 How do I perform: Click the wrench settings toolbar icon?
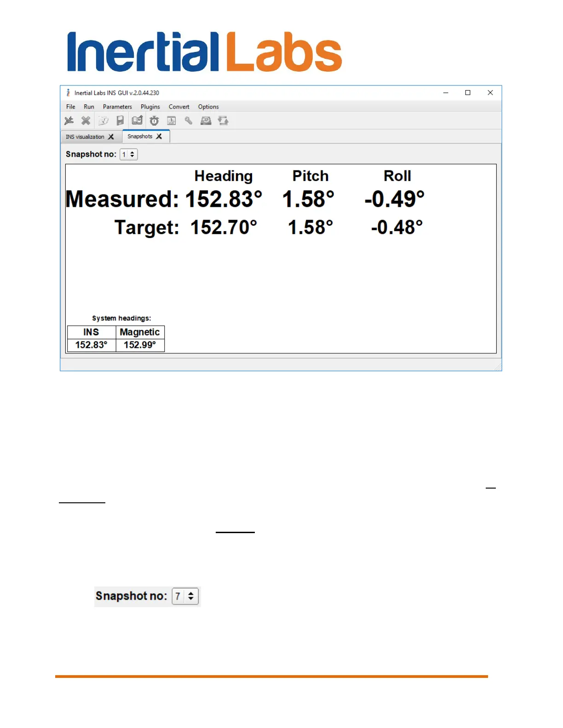tap(189, 121)
